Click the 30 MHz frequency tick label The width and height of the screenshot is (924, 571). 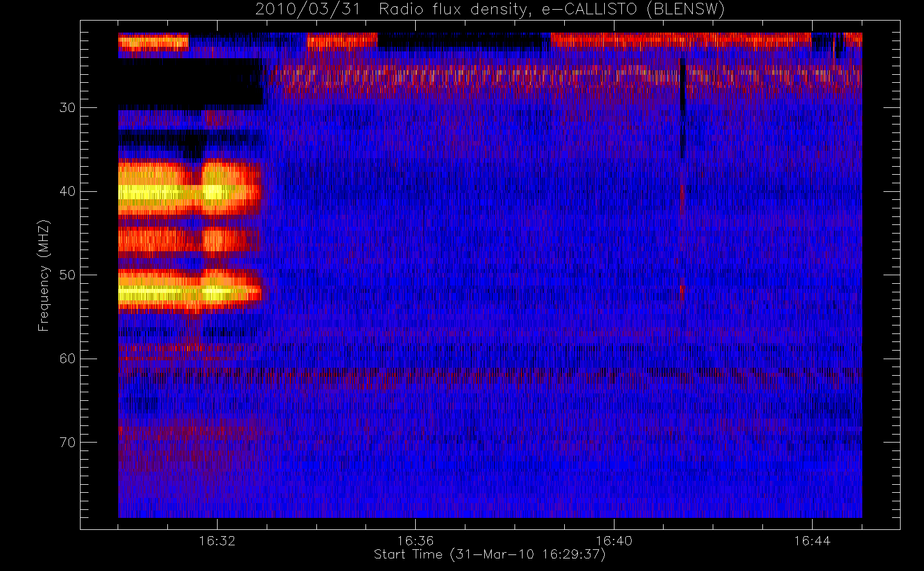67,108
